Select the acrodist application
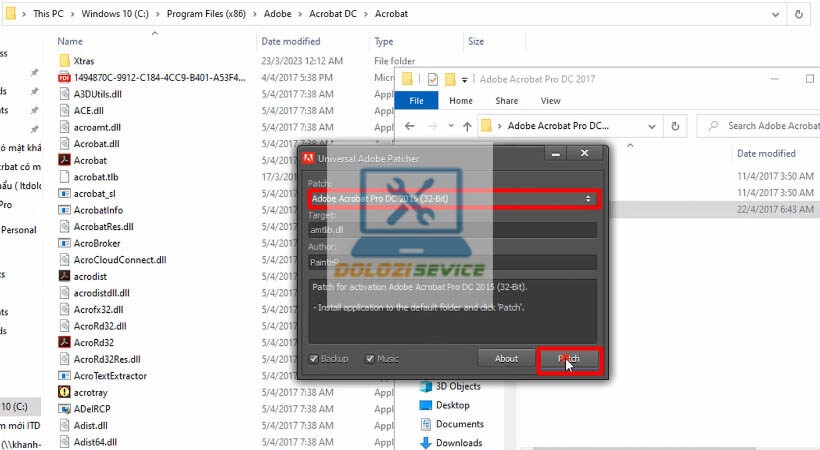 [x=83, y=276]
